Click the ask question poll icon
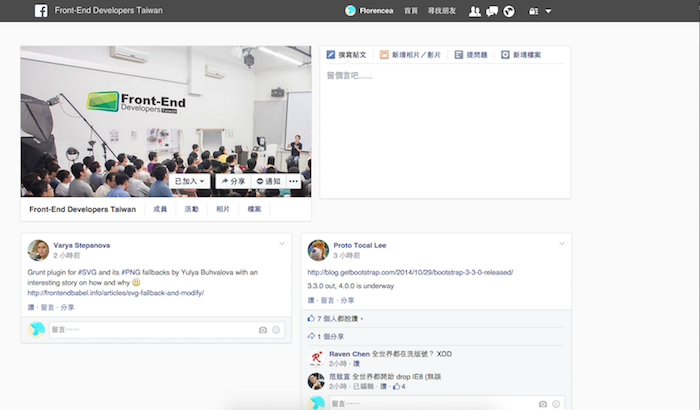 pyautogui.click(x=458, y=54)
